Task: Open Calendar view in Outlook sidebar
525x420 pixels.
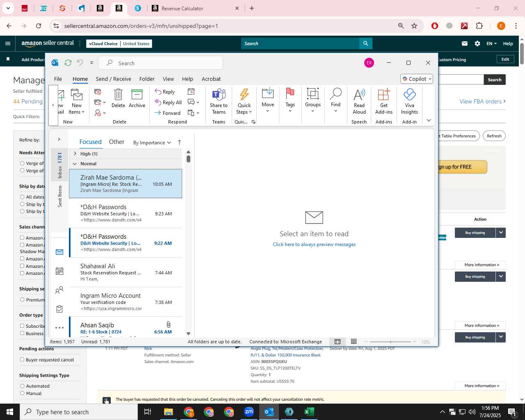Action: [x=59, y=271]
